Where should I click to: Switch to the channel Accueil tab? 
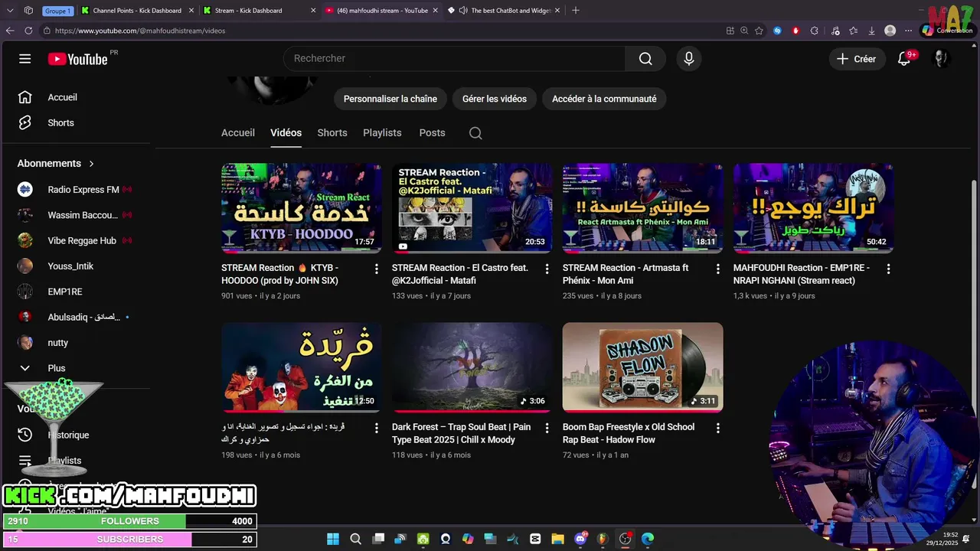(238, 133)
